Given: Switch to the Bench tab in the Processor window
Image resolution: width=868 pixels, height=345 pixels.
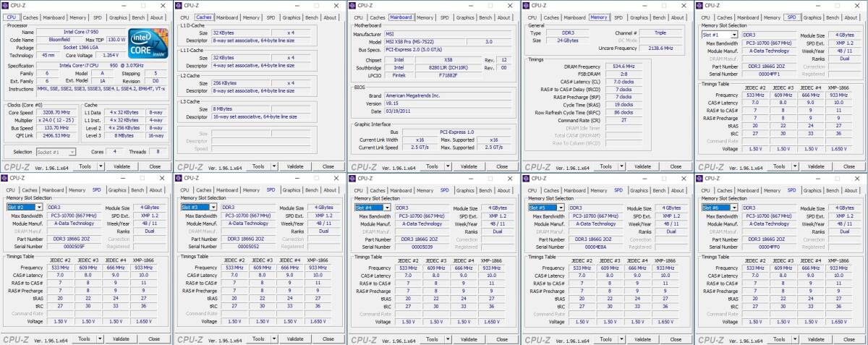Looking at the screenshot, I should click(x=137, y=17).
